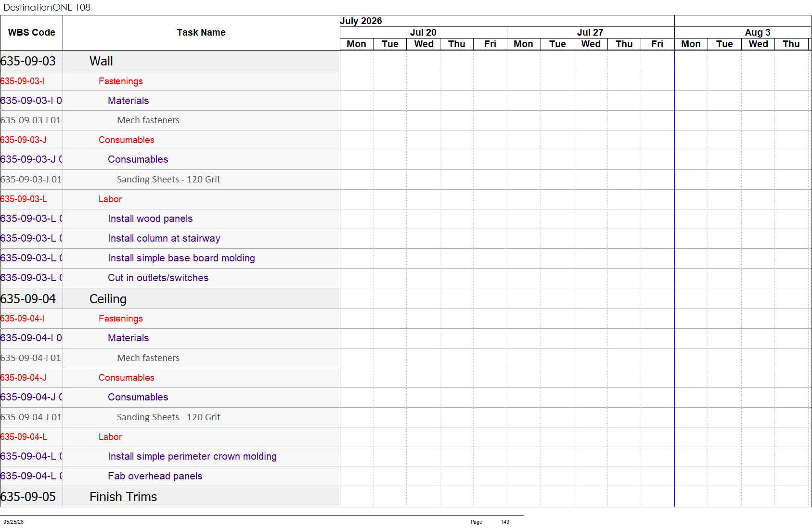Click WBS code 635-09-04

click(28, 299)
